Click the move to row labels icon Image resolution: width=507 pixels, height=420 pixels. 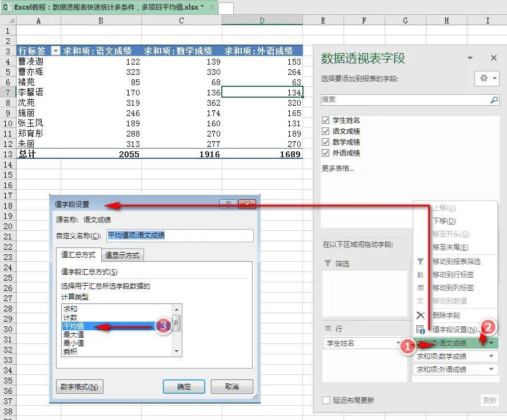point(420,275)
